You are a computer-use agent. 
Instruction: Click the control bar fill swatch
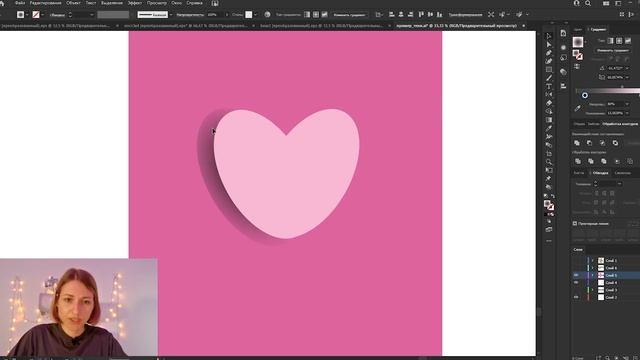(20, 15)
